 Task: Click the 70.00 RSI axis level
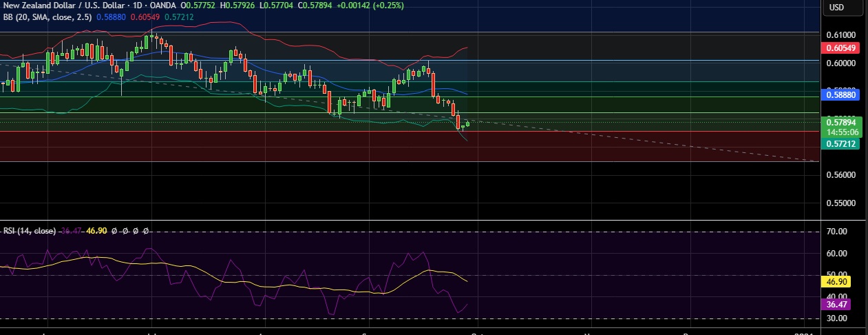point(836,232)
